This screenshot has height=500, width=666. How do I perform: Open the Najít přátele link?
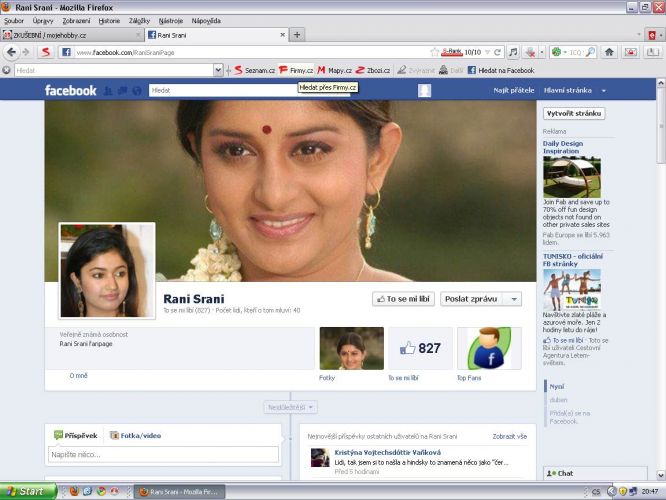[x=514, y=90]
